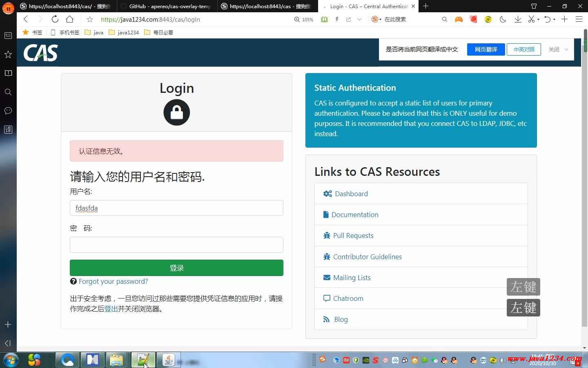Open the Downloads arrow icon

tap(518, 19)
